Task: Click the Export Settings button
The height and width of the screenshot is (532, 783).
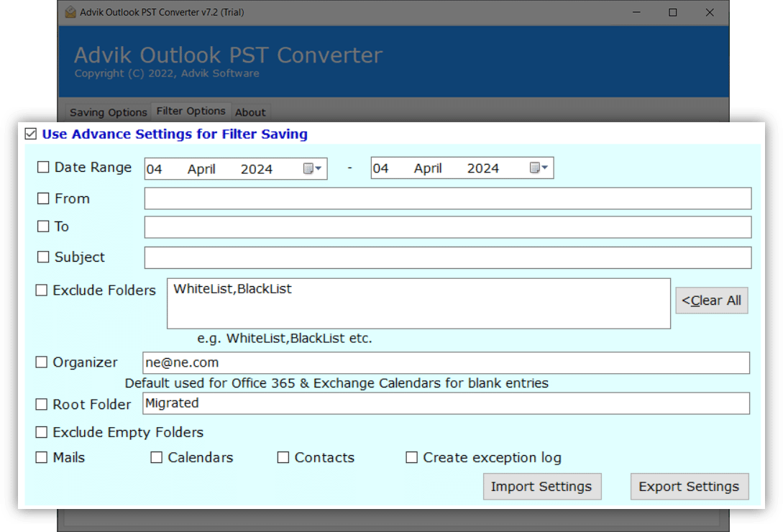Action: tap(689, 487)
